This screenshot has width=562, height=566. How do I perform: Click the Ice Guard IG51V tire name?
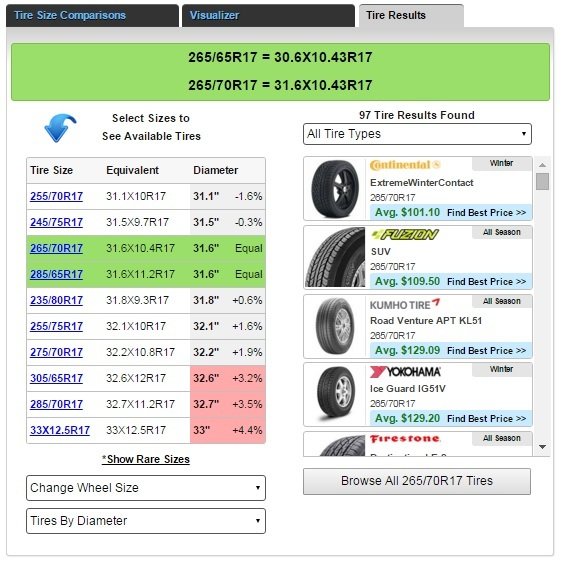(x=408, y=389)
